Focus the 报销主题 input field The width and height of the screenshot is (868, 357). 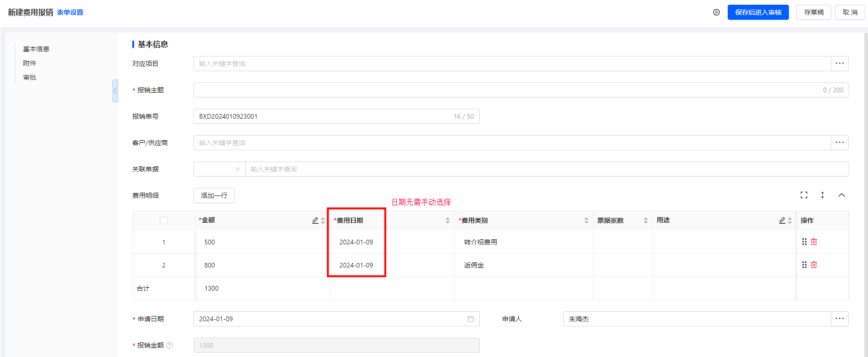click(x=521, y=90)
